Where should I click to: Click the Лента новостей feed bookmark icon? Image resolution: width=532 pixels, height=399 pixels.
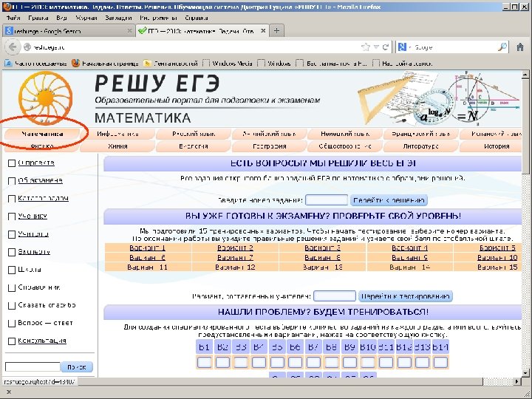pos(147,63)
